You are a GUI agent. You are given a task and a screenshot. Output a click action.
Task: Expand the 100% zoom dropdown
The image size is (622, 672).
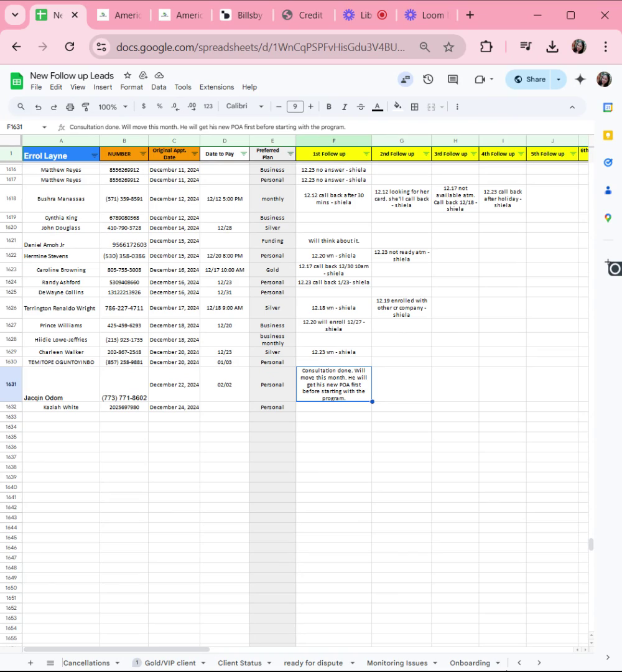[113, 107]
